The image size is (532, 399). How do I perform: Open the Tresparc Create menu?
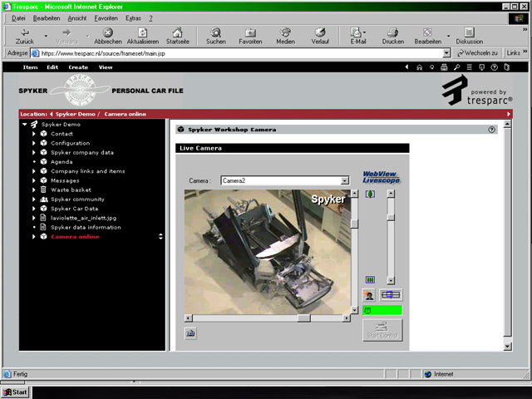tap(78, 67)
